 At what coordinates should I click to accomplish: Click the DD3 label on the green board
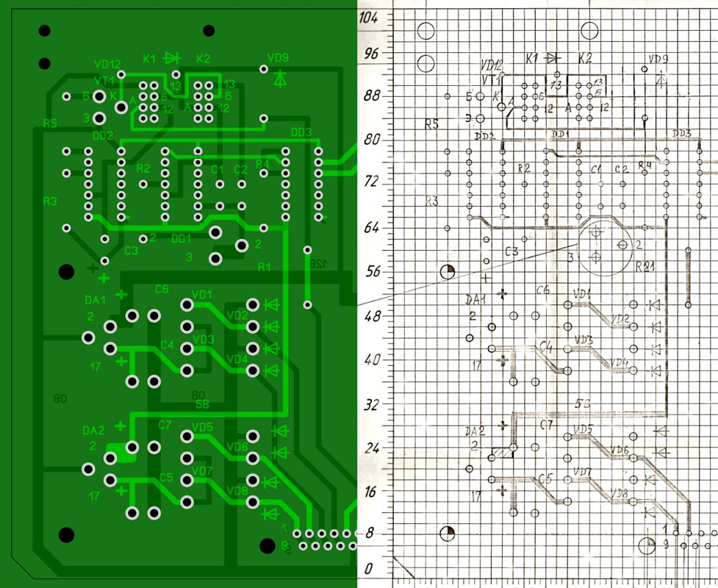(301, 133)
